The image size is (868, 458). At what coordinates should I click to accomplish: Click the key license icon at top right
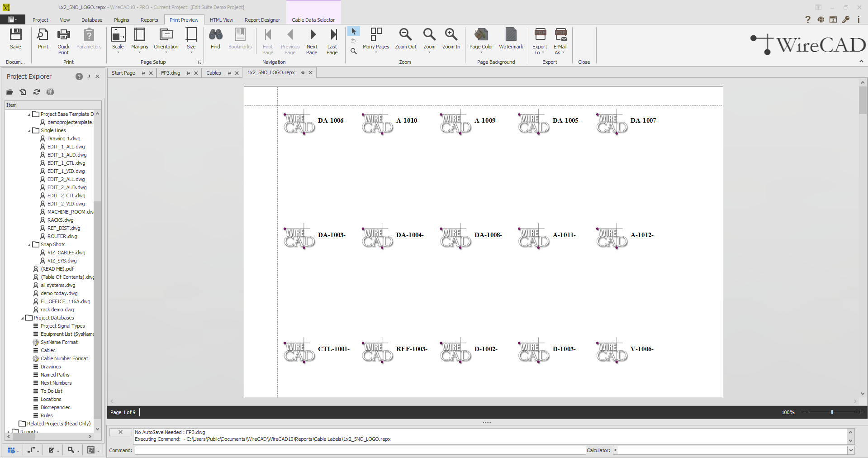845,19
